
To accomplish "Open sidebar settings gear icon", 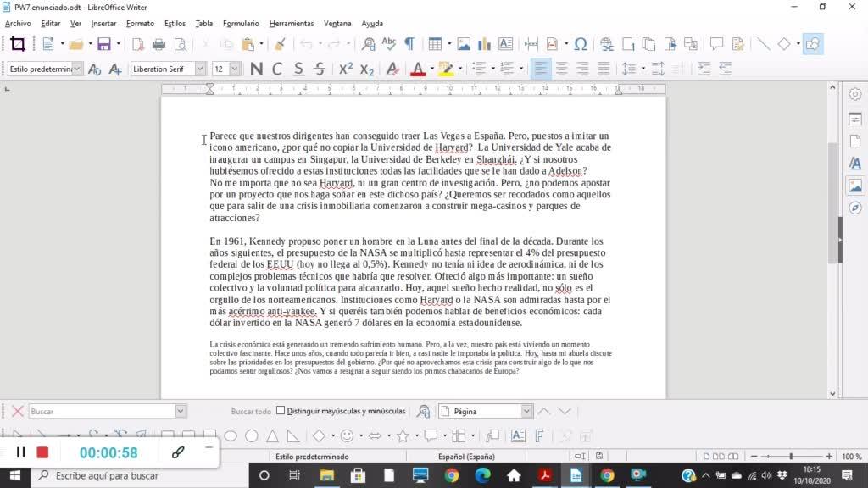I will pyautogui.click(x=855, y=94).
